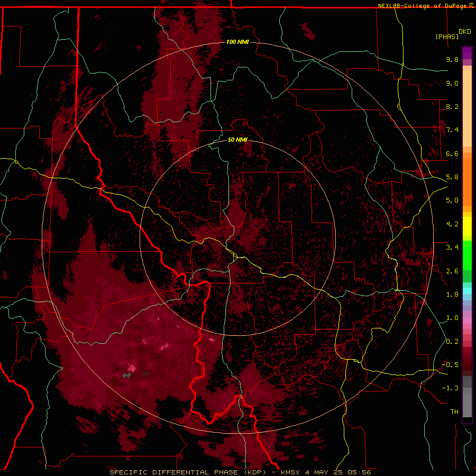Select the 9.8 scale value
This screenshot has width=476, height=476.
452,59
